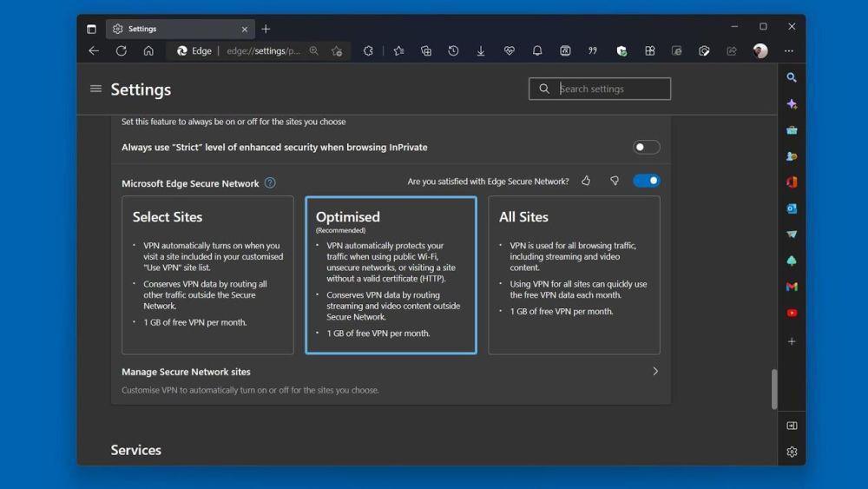This screenshot has height=489, width=868.
Task: Open tab actions menu icon
Action: [91, 29]
